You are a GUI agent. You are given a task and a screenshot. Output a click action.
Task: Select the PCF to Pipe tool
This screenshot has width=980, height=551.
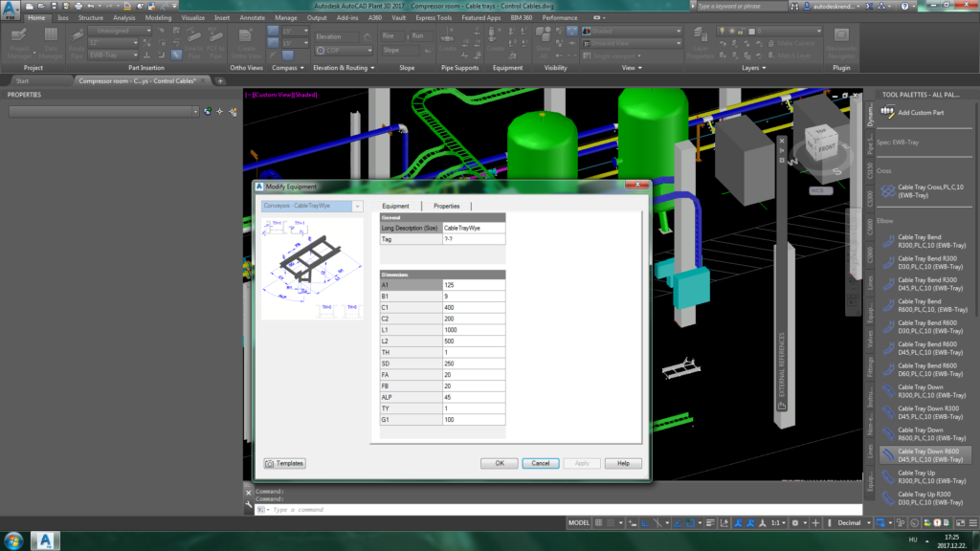coord(215,43)
